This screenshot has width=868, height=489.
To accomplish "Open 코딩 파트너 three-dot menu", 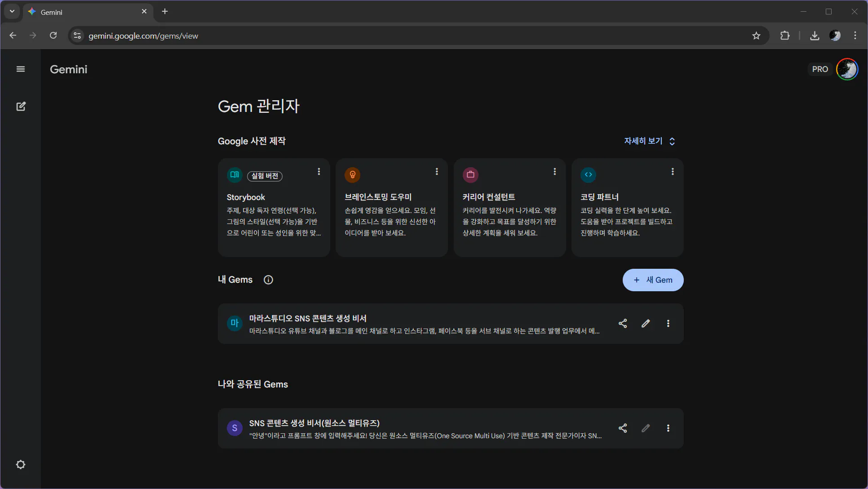I will click(x=673, y=172).
